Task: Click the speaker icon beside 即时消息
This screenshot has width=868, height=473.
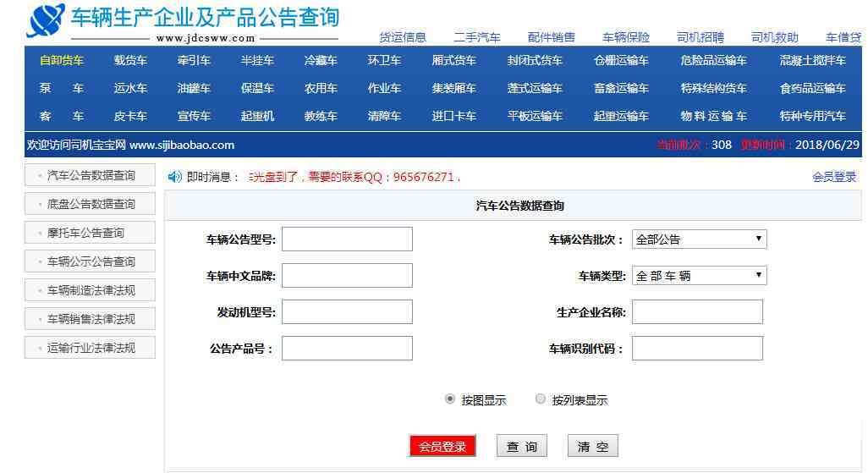Action: (x=174, y=177)
